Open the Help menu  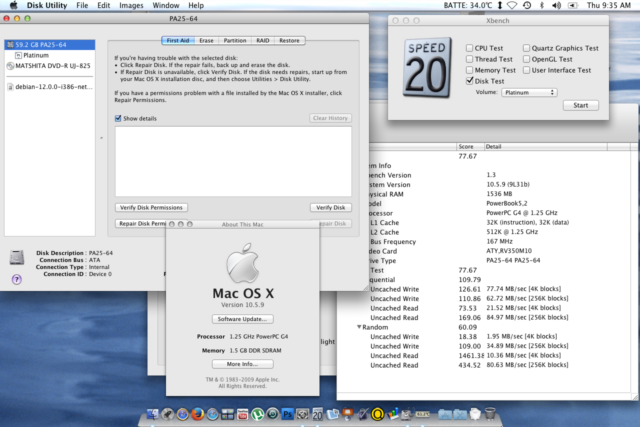click(196, 5)
